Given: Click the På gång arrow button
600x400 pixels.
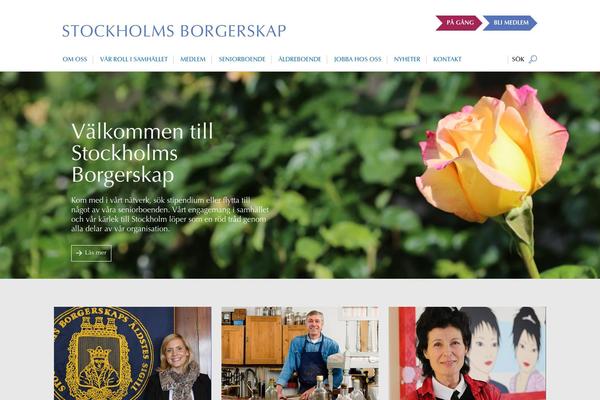Looking at the screenshot, I should pyautogui.click(x=458, y=23).
